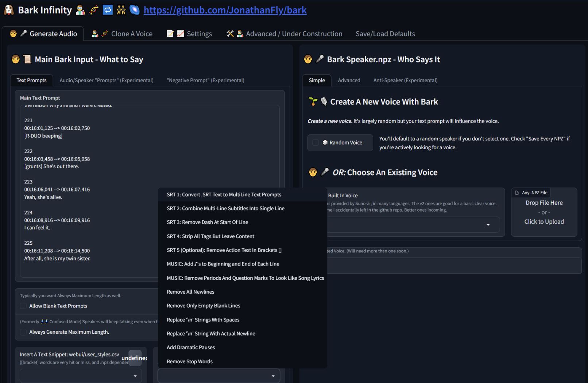Choose Remove Only Empty Blank Lines
Image resolution: width=588 pixels, height=383 pixels.
click(x=242, y=306)
